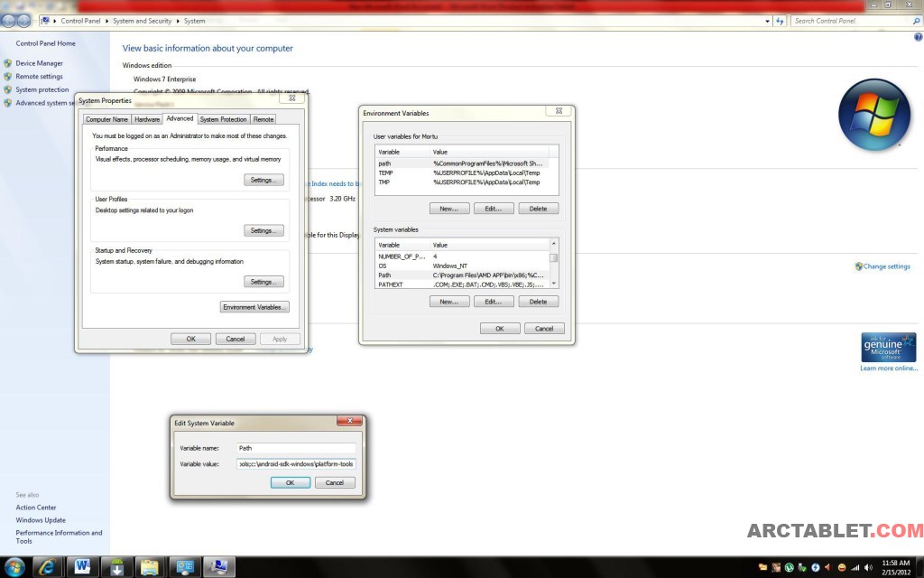
Task: Click the taskbar clock showing 11:58 AM
Action: point(896,567)
